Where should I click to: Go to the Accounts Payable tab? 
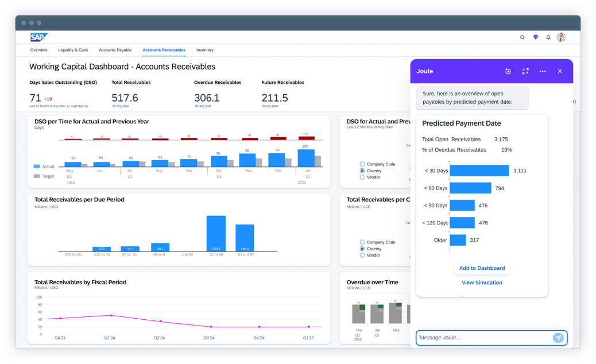pyautogui.click(x=115, y=50)
